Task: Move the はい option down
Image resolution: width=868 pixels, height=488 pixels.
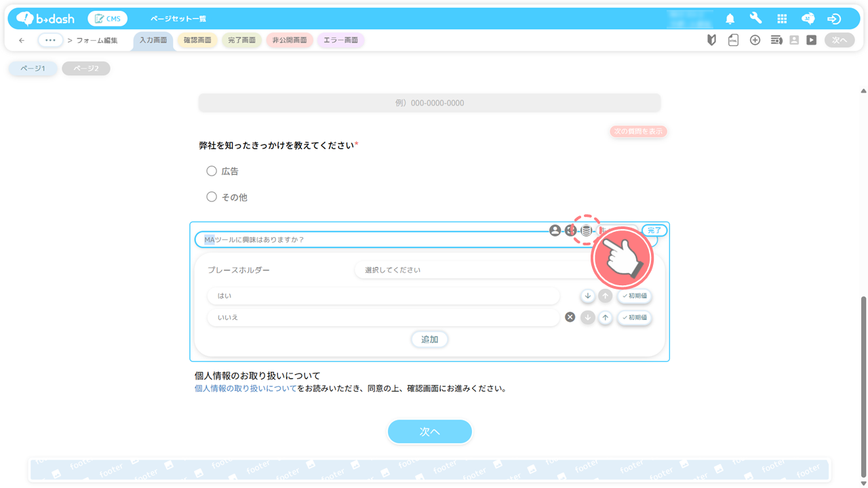Action: [x=587, y=296]
